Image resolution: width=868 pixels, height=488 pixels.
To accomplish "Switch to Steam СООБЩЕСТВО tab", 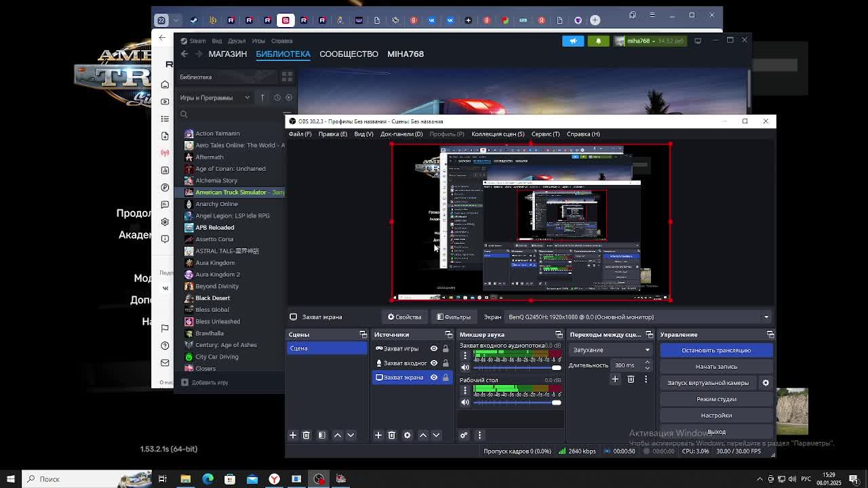I will [x=349, y=54].
